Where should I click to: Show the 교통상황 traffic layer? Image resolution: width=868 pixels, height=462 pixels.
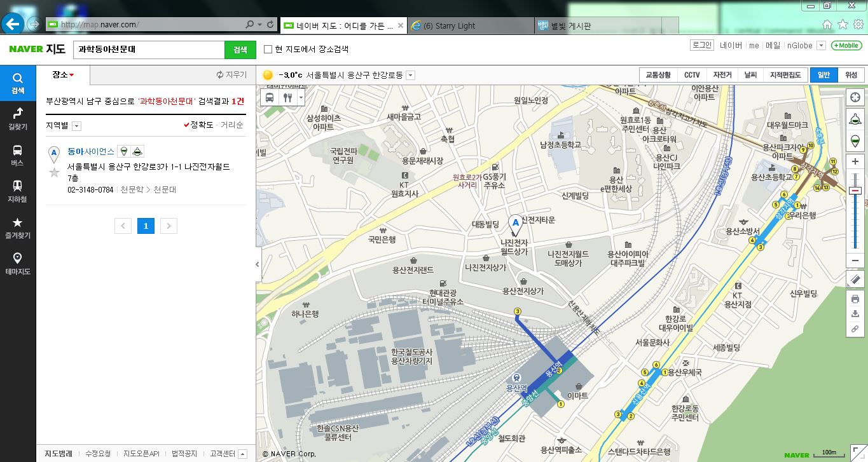tap(658, 75)
